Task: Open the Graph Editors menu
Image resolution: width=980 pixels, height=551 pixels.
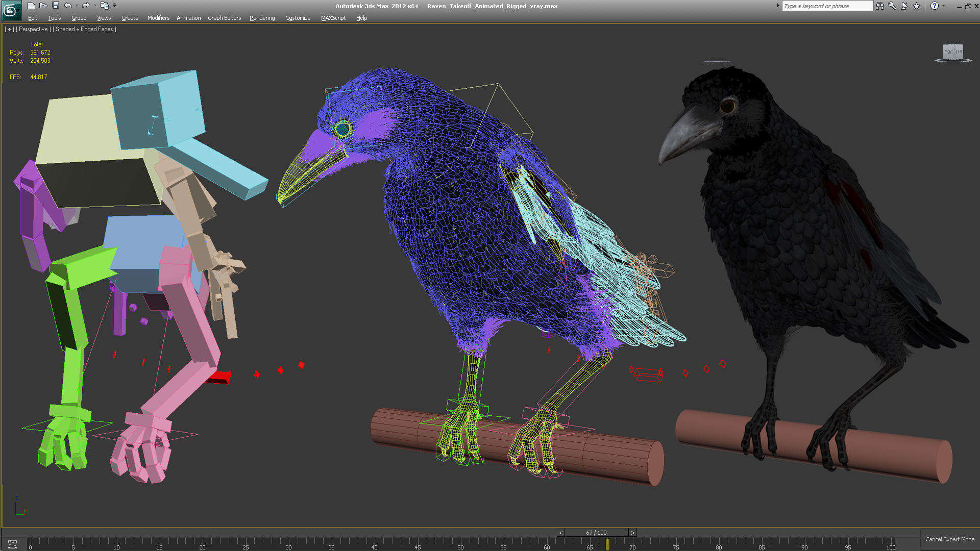Action: [x=224, y=18]
